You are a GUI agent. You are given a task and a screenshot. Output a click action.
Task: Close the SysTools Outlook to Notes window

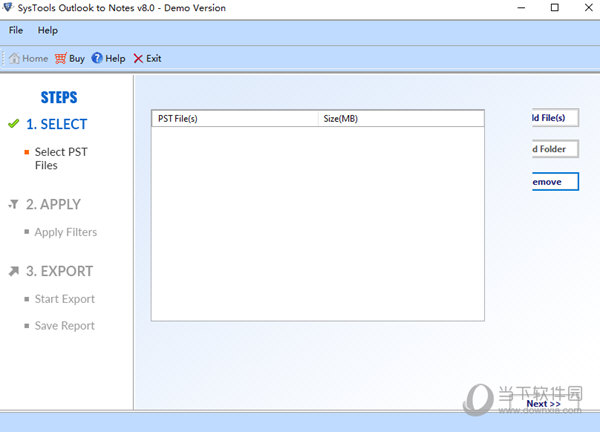pyautogui.click(x=589, y=8)
